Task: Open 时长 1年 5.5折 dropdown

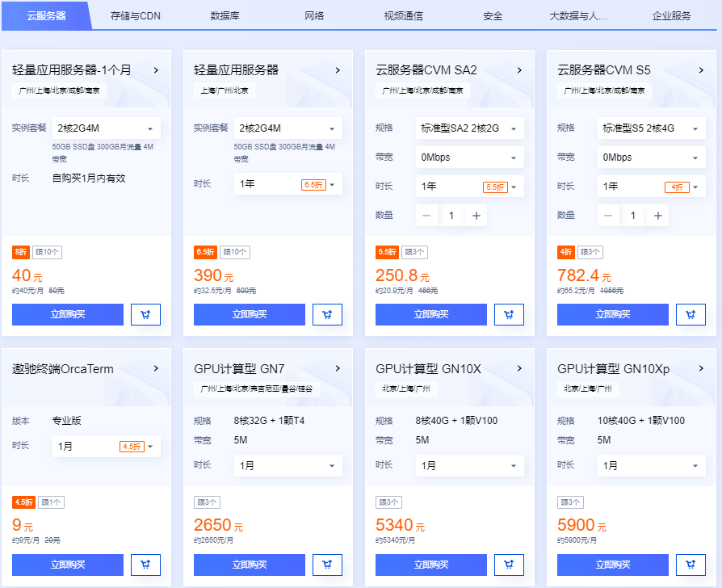Action: click(470, 187)
